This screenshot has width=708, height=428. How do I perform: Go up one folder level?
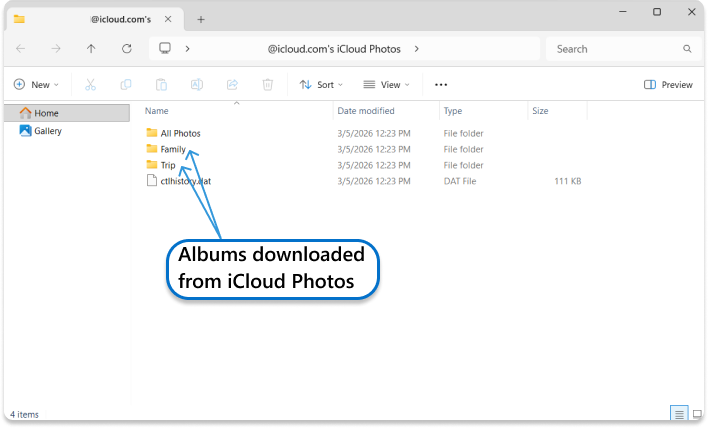[x=91, y=48]
